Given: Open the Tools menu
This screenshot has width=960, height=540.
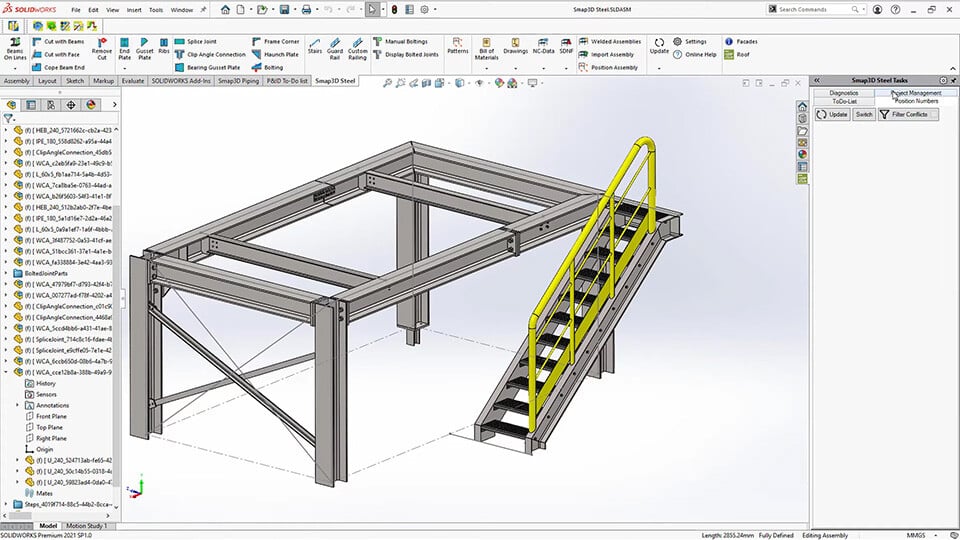Looking at the screenshot, I should pyautogui.click(x=156, y=10).
